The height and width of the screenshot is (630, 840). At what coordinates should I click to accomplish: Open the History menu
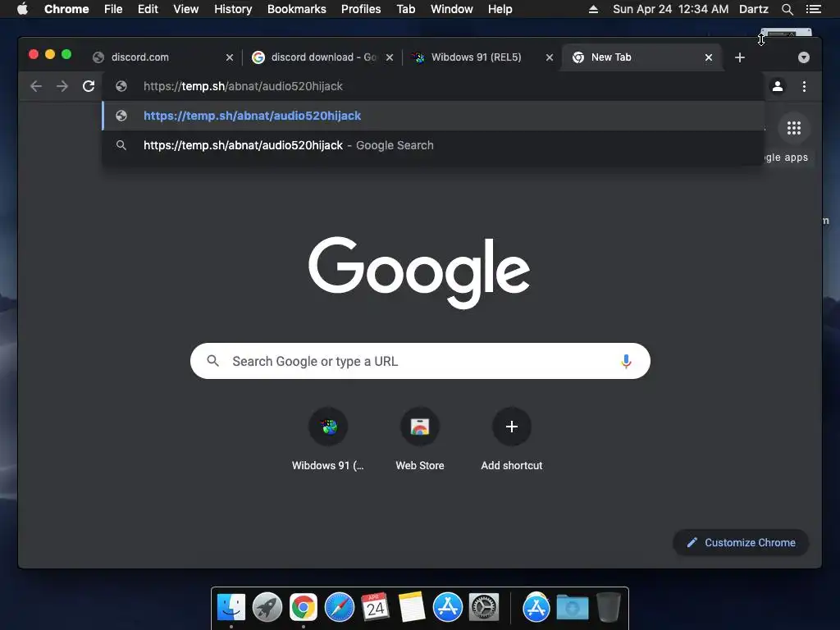pos(233,9)
